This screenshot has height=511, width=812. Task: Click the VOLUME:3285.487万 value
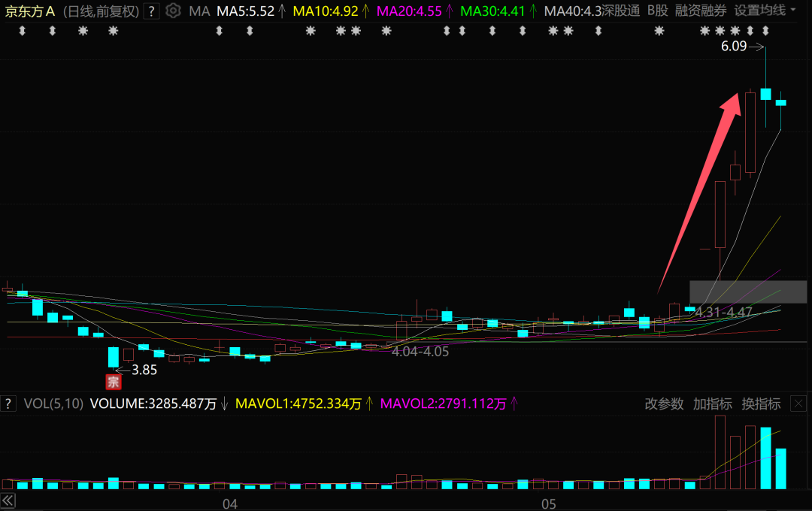[153, 404]
